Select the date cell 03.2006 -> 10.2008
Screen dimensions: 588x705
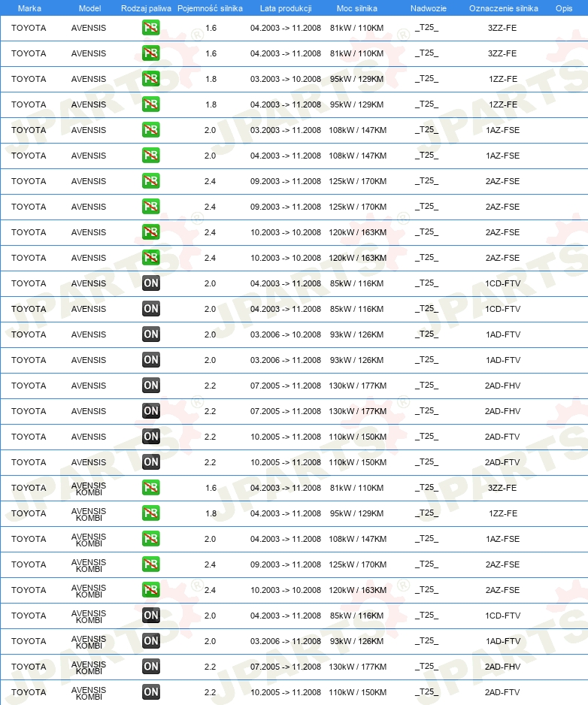pyautogui.click(x=286, y=334)
